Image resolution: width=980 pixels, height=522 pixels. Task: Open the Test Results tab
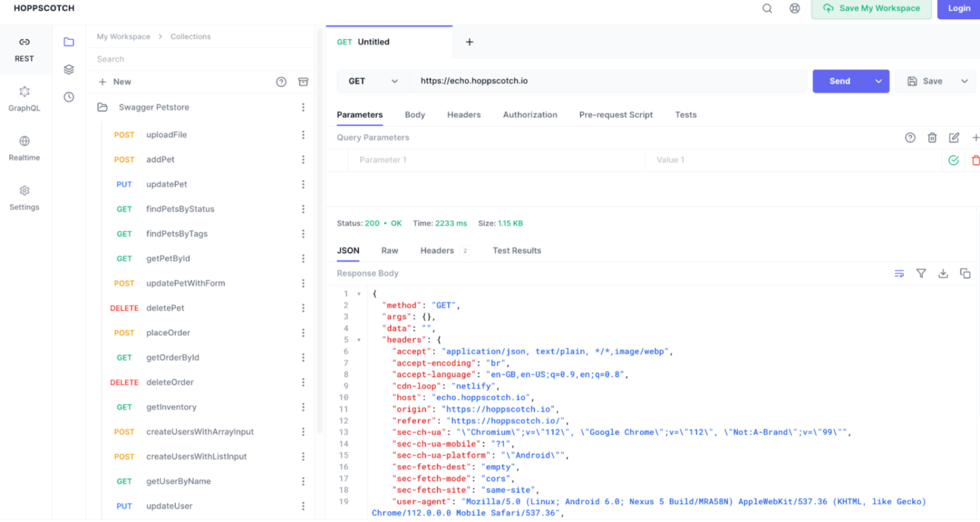[x=517, y=251]
